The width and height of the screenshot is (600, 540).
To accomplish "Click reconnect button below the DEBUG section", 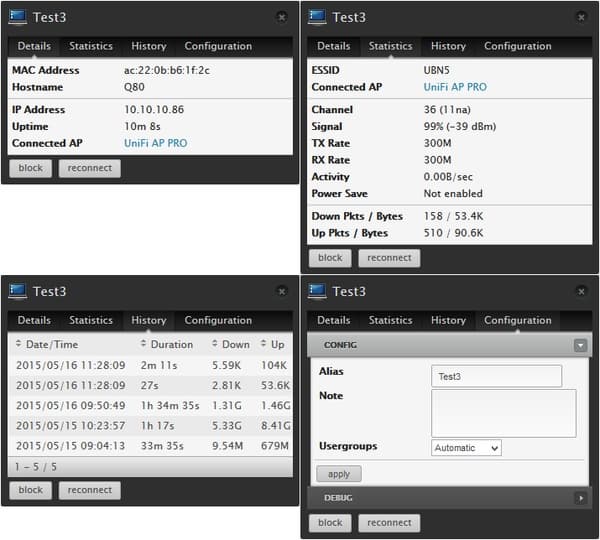I will 389,523.
